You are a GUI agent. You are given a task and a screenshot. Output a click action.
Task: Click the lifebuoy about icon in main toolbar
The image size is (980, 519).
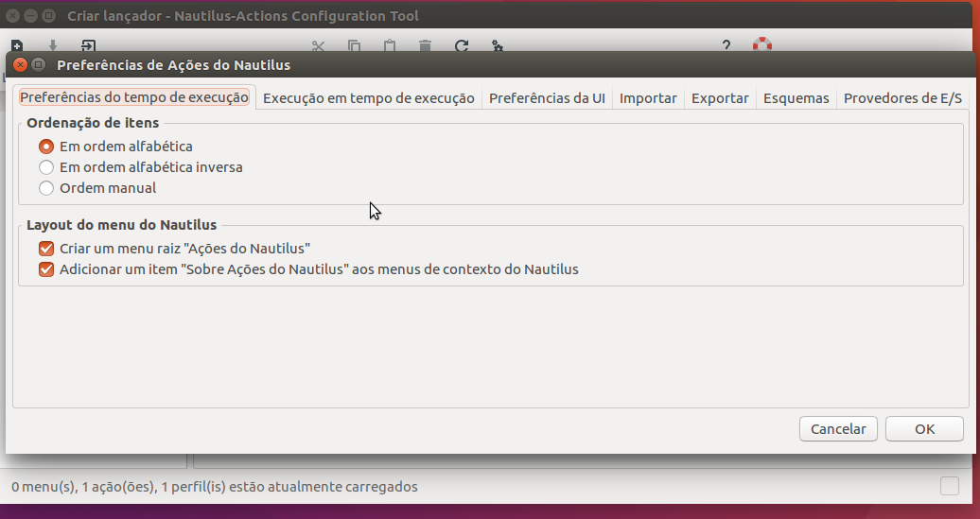pyautogui.click(x=761, y=45)
